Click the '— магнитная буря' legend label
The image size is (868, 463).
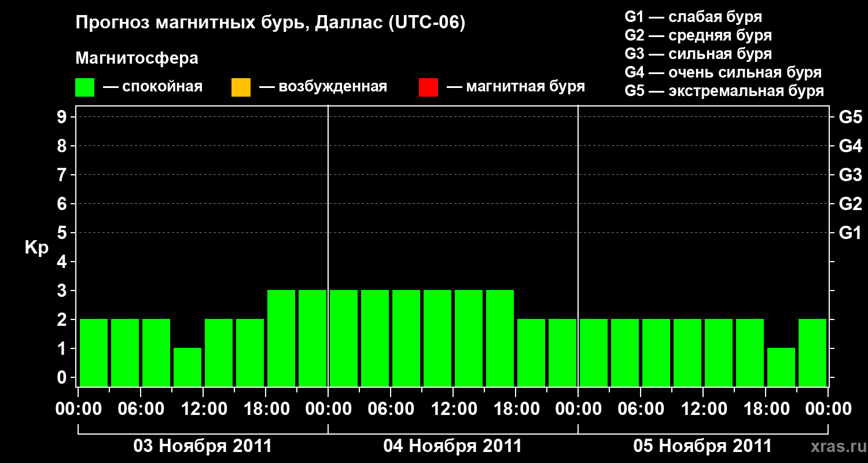coord(516,87)
